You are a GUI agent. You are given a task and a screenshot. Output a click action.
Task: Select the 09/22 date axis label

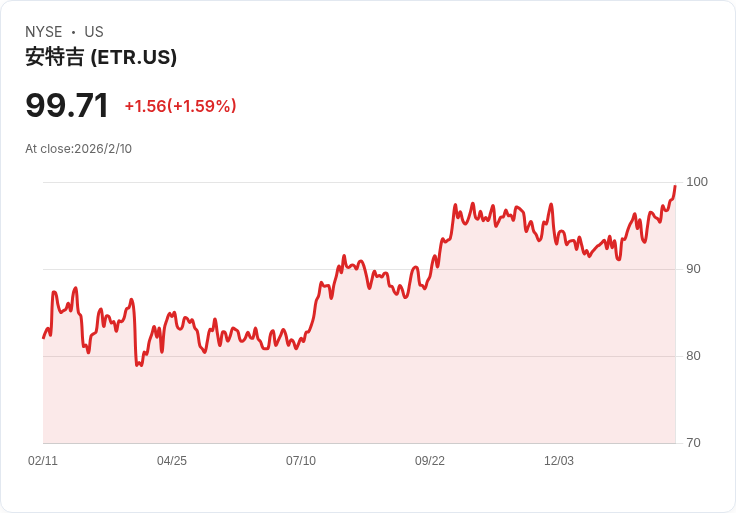pyautogui.click(x=430, y=461)
